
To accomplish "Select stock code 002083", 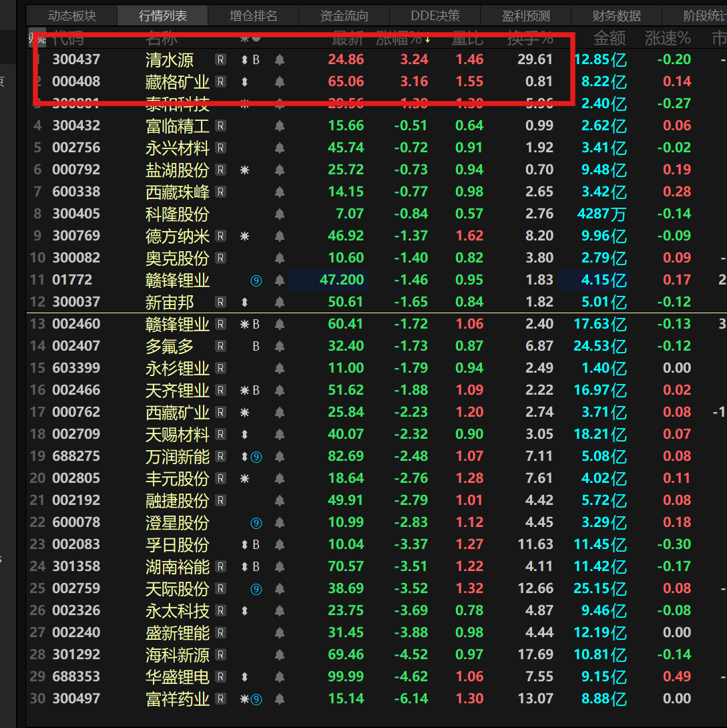I will 76,544.
